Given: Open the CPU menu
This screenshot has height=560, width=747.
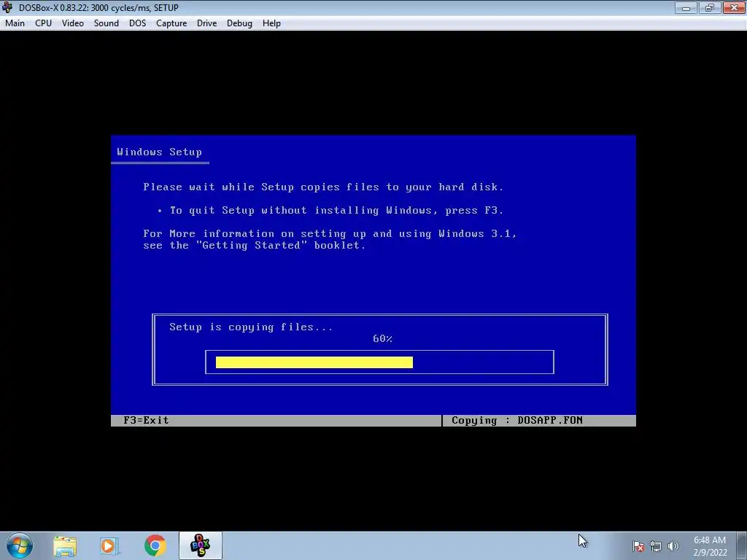Looking at the screenshot, I should pyautogui.click(x=43, y=23).
